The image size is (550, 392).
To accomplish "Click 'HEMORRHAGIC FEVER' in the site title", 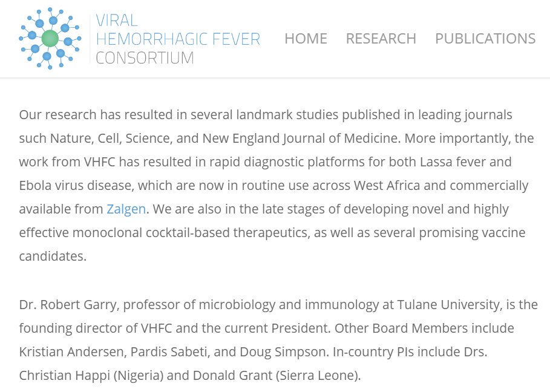I will point(178,39).
